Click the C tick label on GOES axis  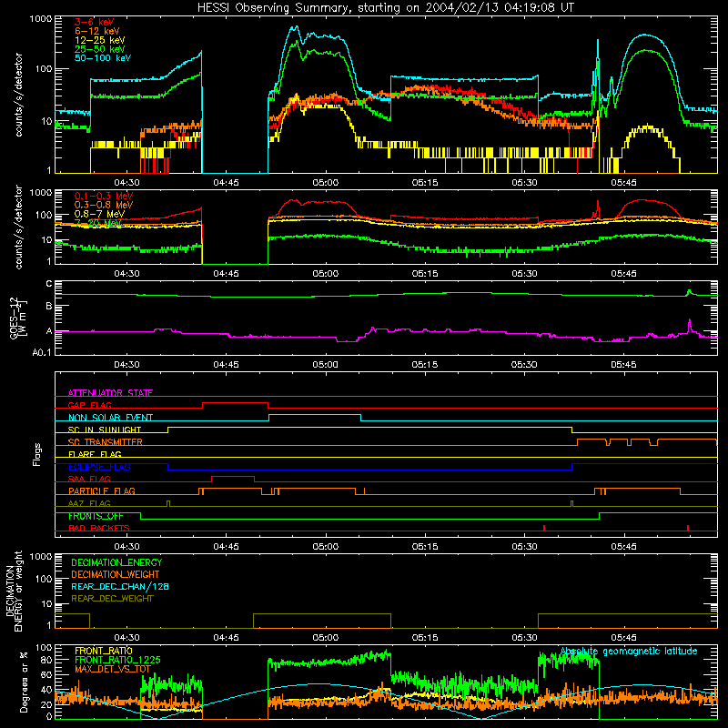click(49, 284)
